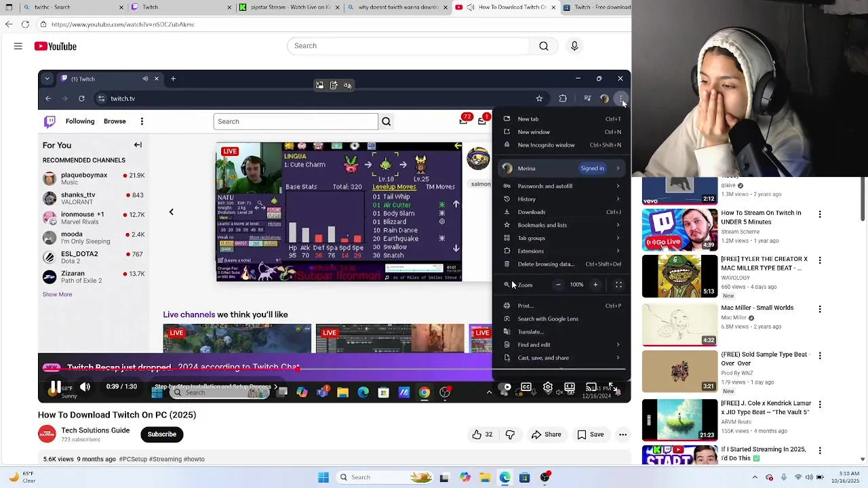Open options for 'TYLER THE CREATOR X MAC' video
868x488 pixels.
point(820,260)
